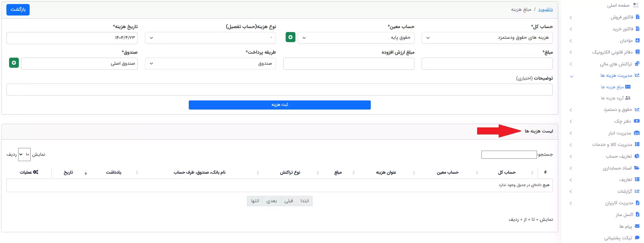
Task: Expand the گزارشات sidebar chevron
Action: (571, 191)
